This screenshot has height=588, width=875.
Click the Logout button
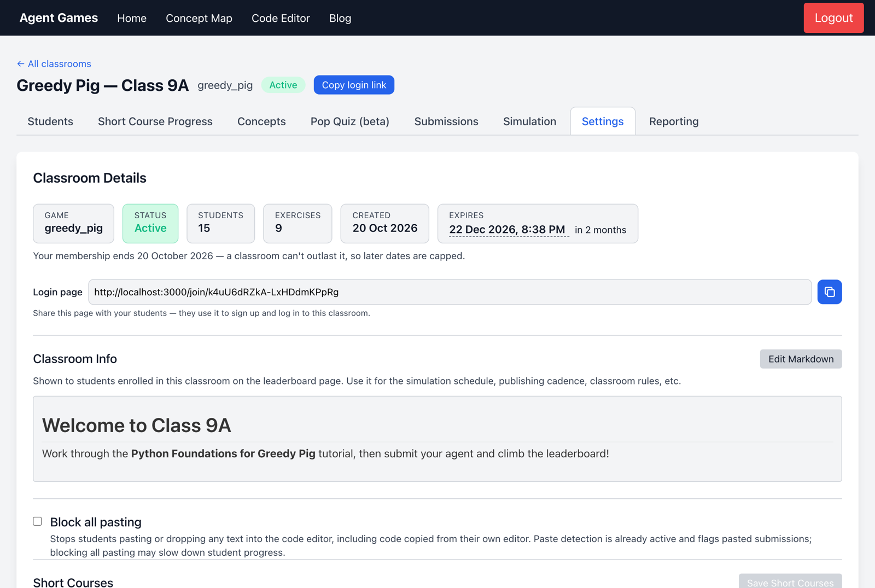pyautogui.click(x=833, y=18)
